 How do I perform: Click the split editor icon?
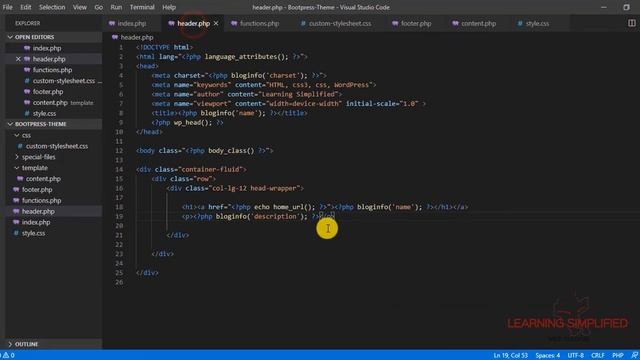(631, 23)
